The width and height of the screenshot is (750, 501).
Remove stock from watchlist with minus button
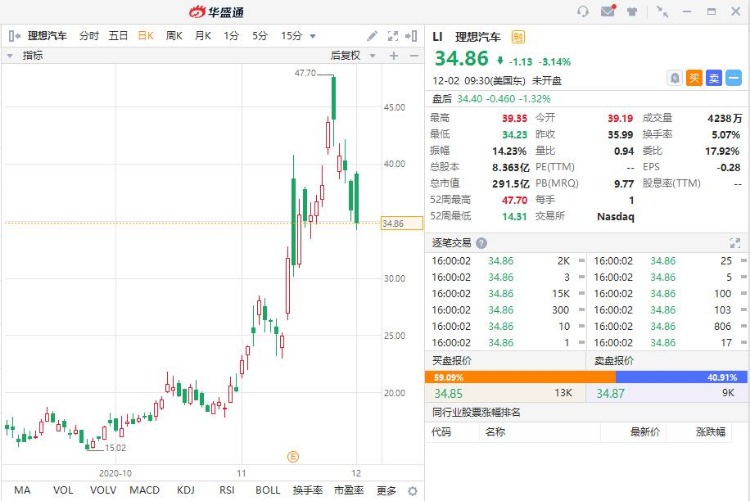pos(733,78)
